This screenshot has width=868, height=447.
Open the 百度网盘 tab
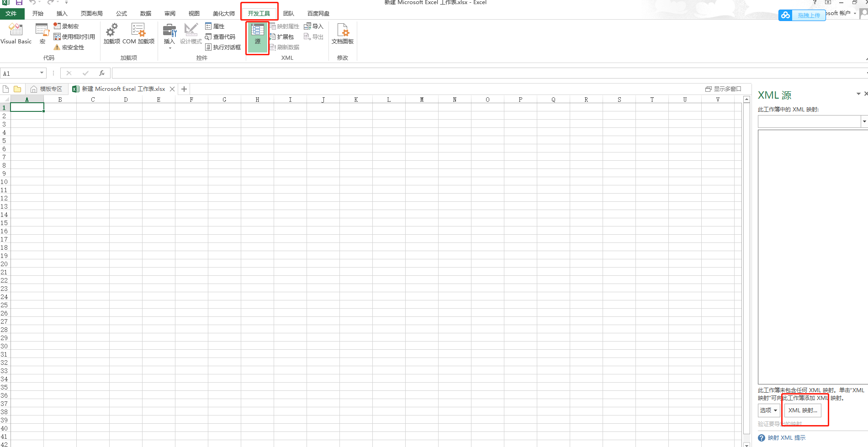318,14
